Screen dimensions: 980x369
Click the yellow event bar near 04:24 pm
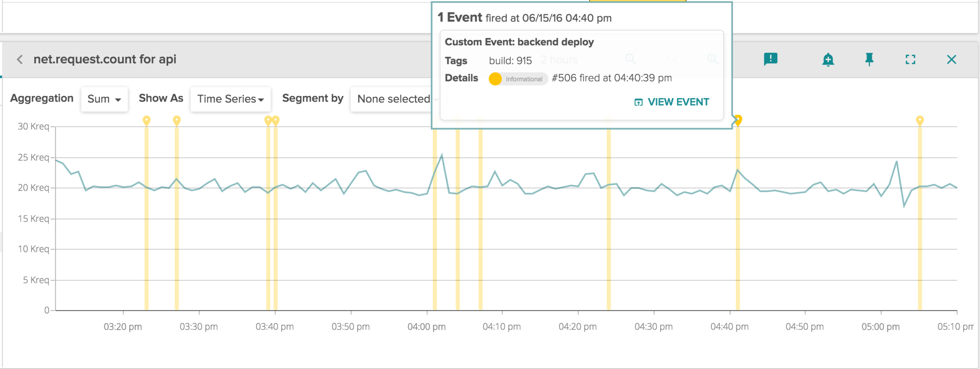point(609,220)
